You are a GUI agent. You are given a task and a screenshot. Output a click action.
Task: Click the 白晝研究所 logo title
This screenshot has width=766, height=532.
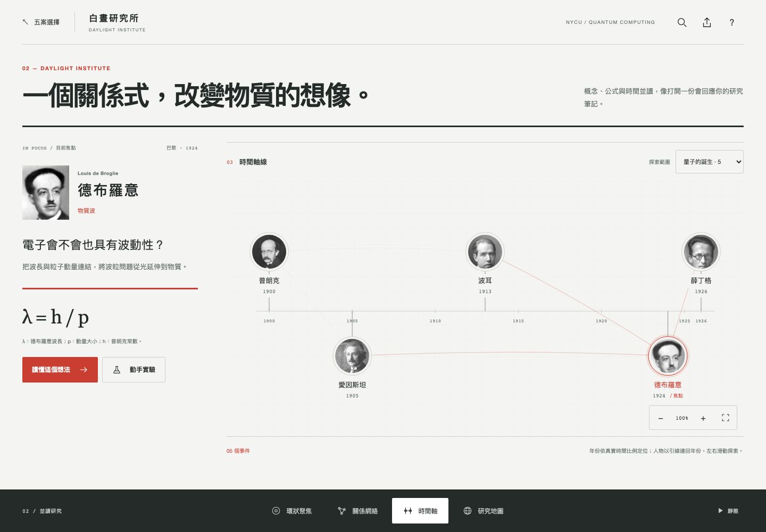tap(114, 18)
